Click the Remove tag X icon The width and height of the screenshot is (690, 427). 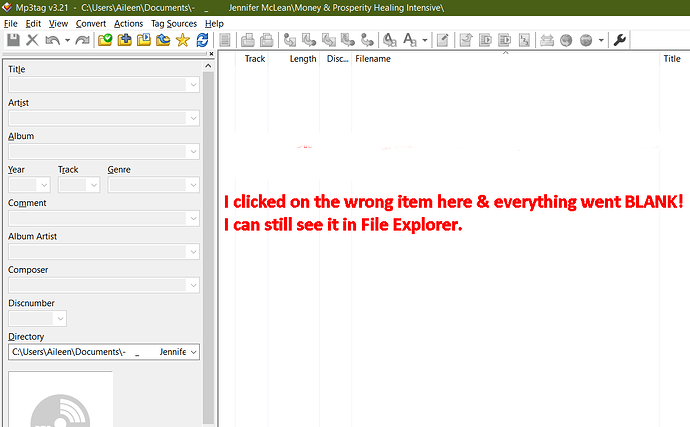click(32, 40)
